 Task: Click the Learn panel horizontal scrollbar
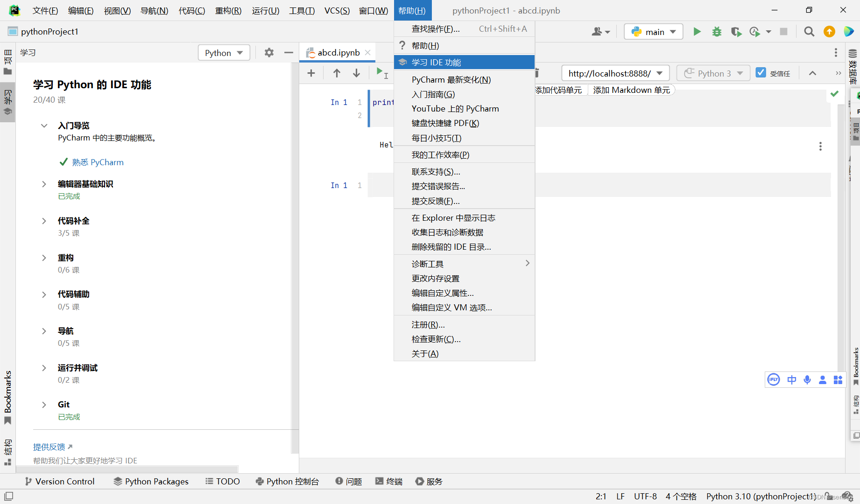tap(127, 469)
